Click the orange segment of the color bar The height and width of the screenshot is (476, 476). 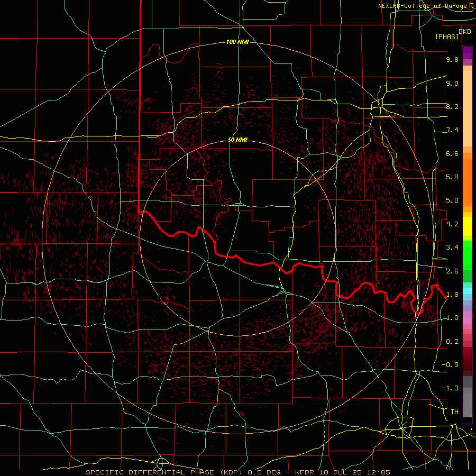click(467, 182)
